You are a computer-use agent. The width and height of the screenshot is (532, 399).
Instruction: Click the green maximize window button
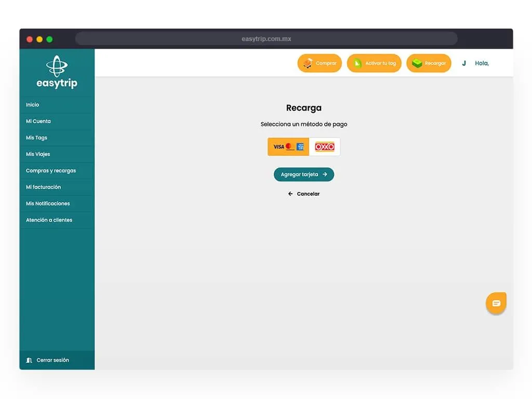click(x=49, y=39)
